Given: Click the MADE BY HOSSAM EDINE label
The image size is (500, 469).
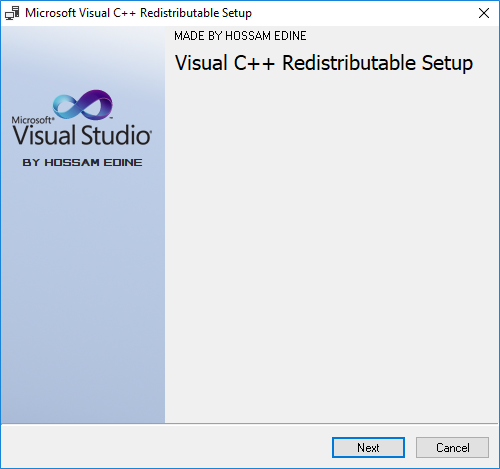Looking at the screenshot, I should (240, 36).
